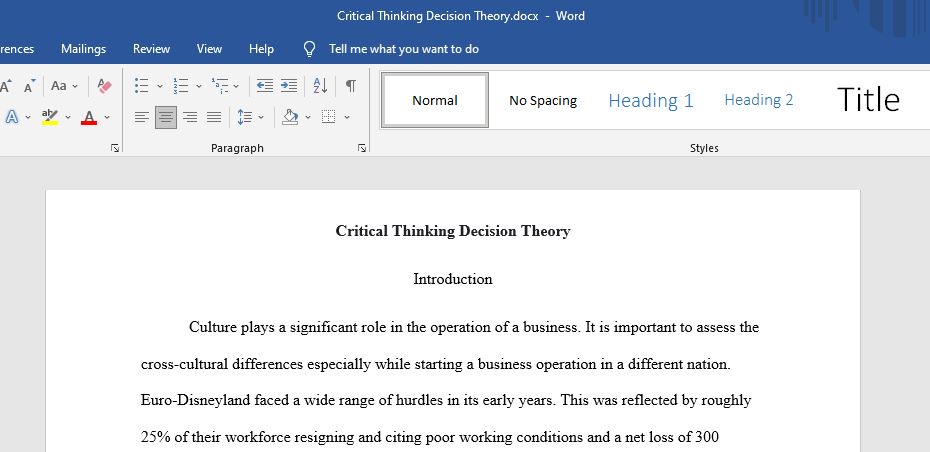This screenshot has width=930, height=452.
Task: Expand the text highlight color dropdown arrow
Action: [68, 117]
